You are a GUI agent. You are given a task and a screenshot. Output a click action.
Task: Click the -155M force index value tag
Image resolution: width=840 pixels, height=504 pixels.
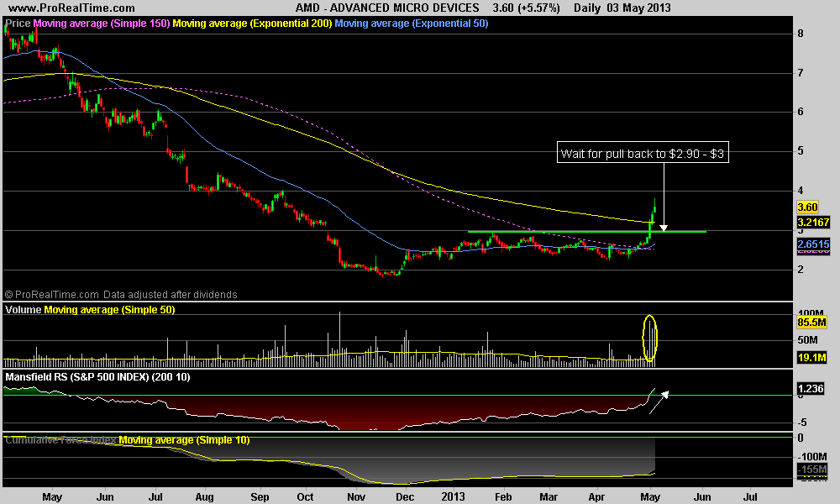coord(812,470)
